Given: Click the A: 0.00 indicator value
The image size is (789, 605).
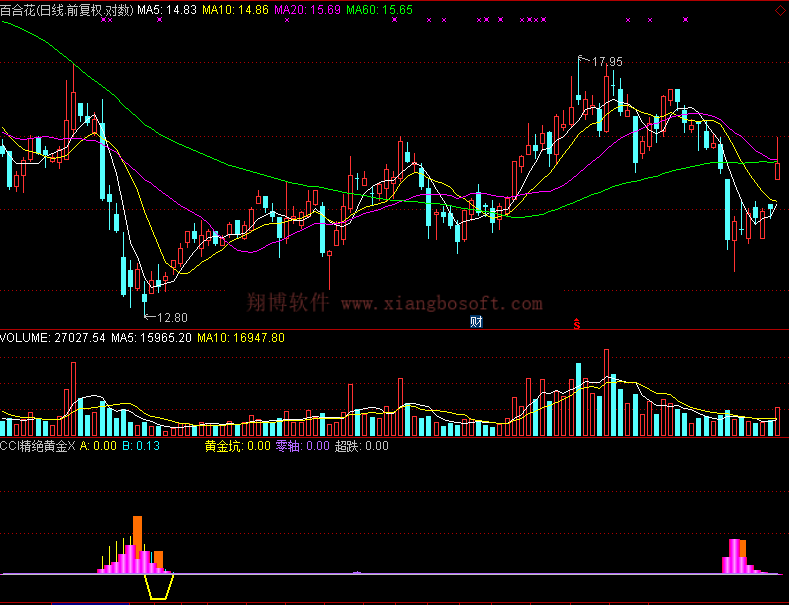Looking at the screenshot, I should [x=98, y=446].
